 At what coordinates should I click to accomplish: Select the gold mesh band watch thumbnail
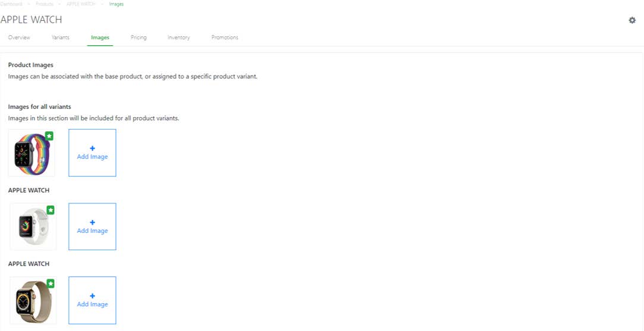pos(32,301)
